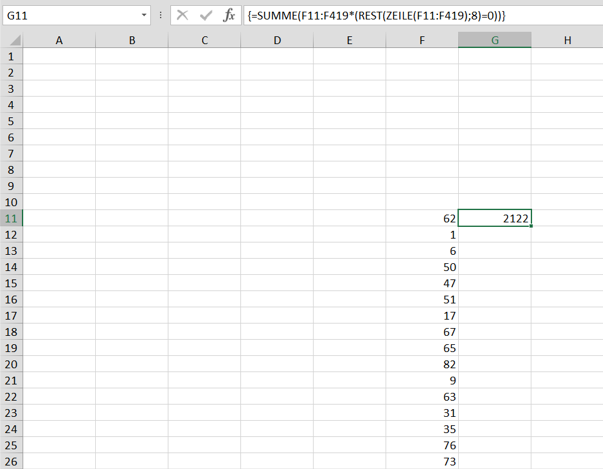
Task: Select column B header
Action: point(132,40)
